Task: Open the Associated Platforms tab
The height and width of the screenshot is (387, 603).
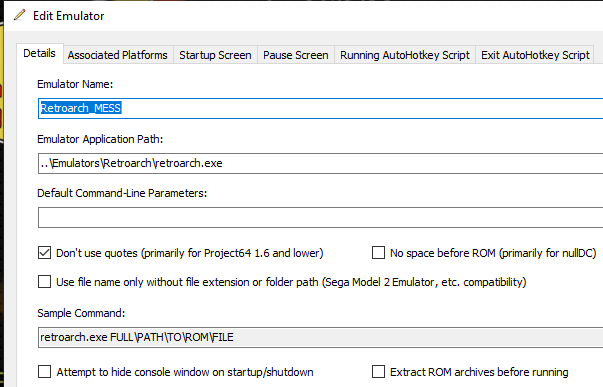Action: click(118, 55)
